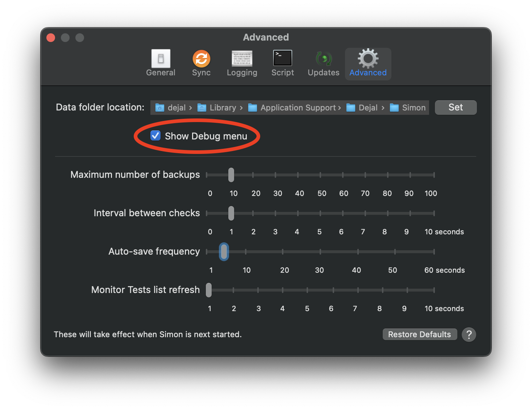Click the Simon folder icon in path
The width and height of the screenshot is (532, 410).
coord(394,108)
